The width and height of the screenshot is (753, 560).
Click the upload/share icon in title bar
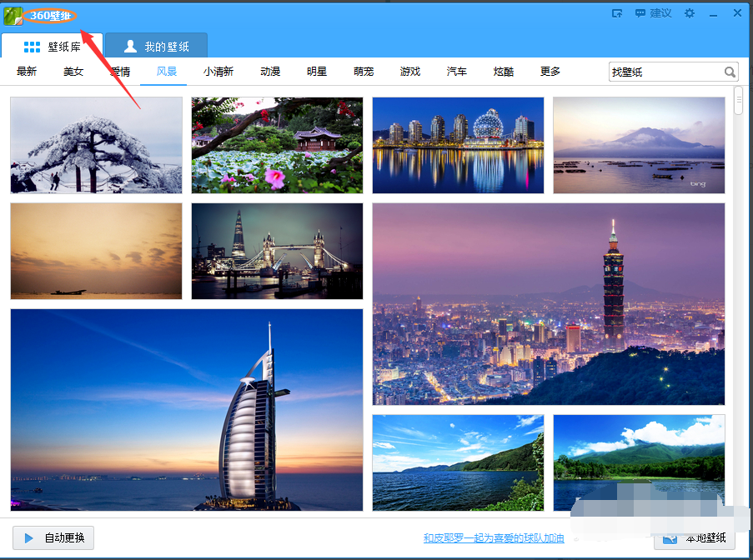coord(617,13)
